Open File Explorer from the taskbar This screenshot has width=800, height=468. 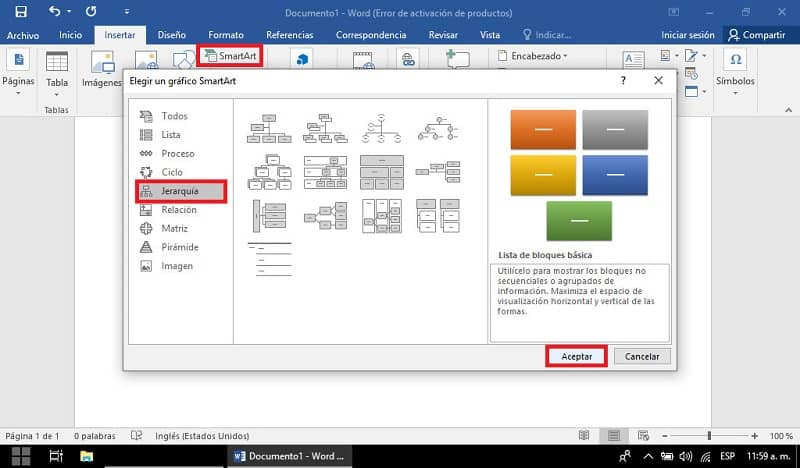click(x=87, y=456)
